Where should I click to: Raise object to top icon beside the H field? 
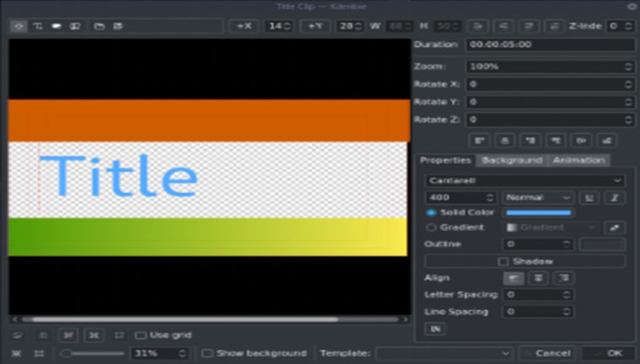[x=478, y=27]
